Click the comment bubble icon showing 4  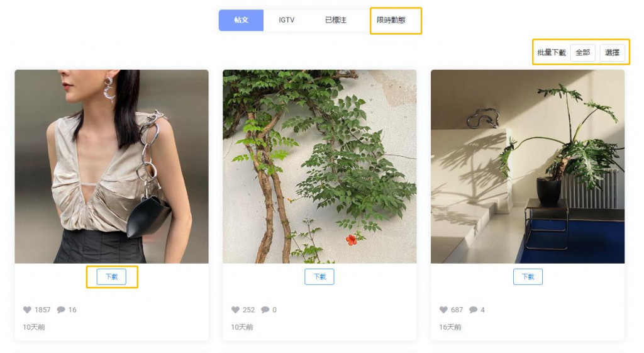coord(473,310)
